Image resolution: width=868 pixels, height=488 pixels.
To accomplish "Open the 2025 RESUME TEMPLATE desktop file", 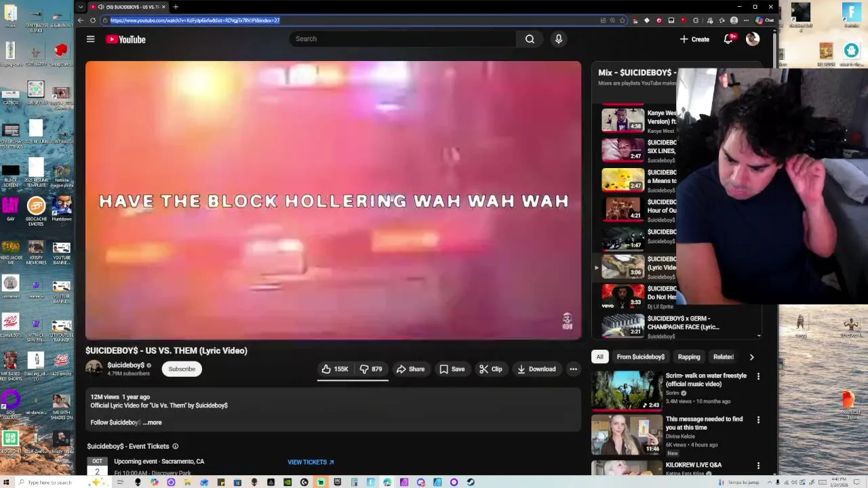I will pos(36,172).
